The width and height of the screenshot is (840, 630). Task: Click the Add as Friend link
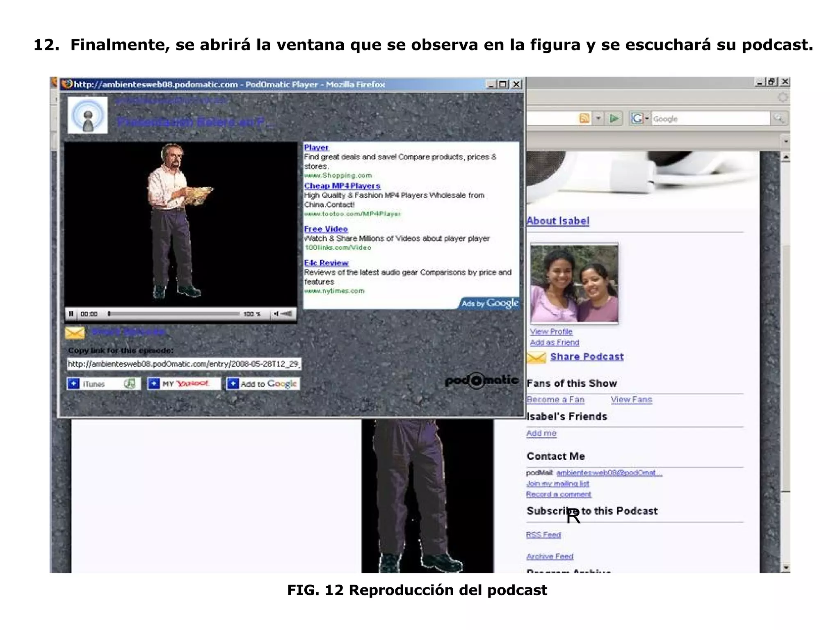(x=555, y=342)
